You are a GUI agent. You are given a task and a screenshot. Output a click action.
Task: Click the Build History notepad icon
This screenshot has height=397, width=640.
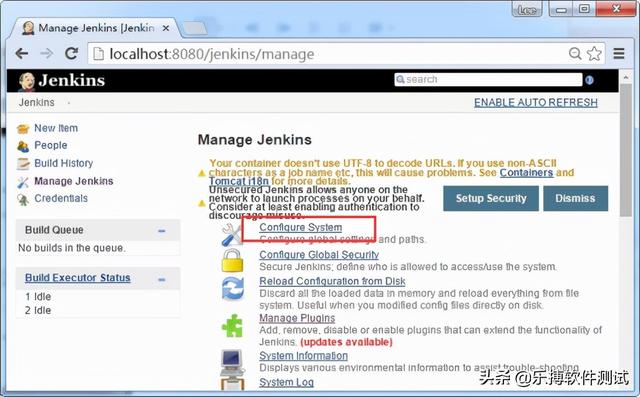(x=23, y=164)
